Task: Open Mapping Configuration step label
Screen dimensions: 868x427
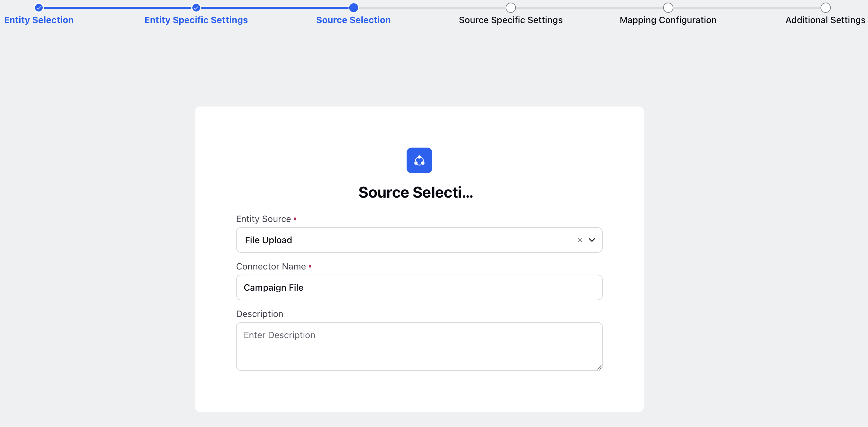Action: 668,20
